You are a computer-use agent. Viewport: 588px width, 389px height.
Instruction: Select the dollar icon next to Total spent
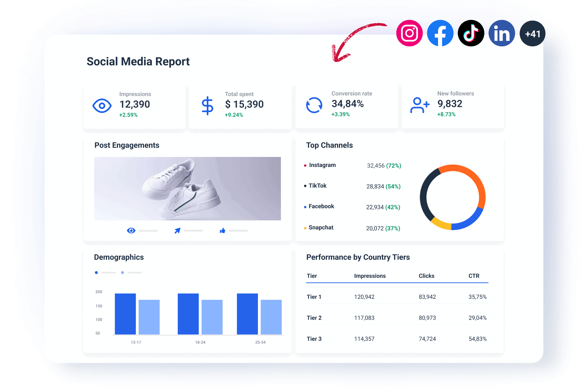pyautogui.click(x=207, y=106)
